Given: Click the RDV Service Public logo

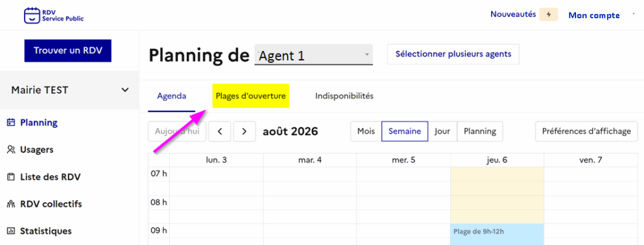Looking at the screenshot, I should coord(54,16).
